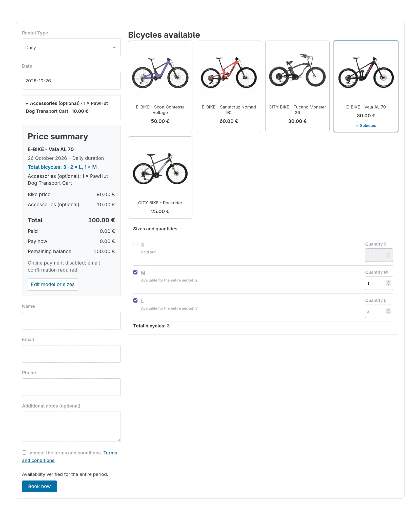Screen dimensions: 420x515
Task: Select the CITY BIKE Rockrider card
Action: pyautogui.click(x=160, y=177)
